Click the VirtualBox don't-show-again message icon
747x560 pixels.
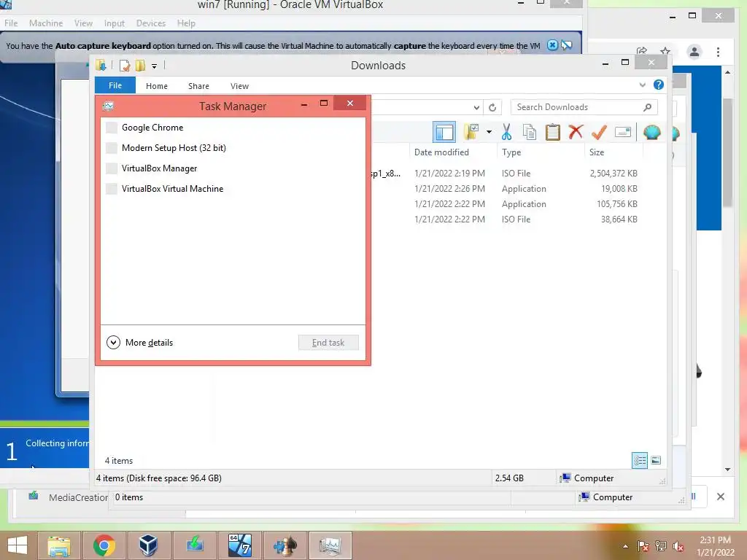pyautogui.click(x=566, y=45)
